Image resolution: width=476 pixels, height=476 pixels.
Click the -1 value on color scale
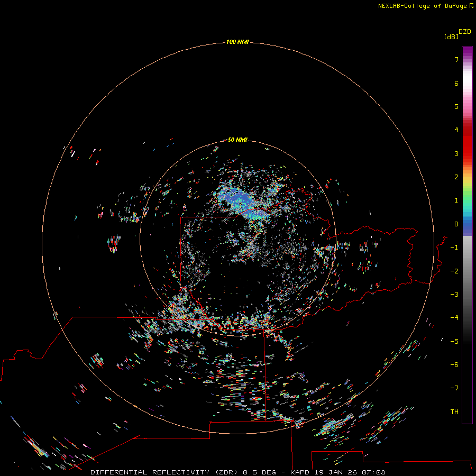tap(454, 248)
